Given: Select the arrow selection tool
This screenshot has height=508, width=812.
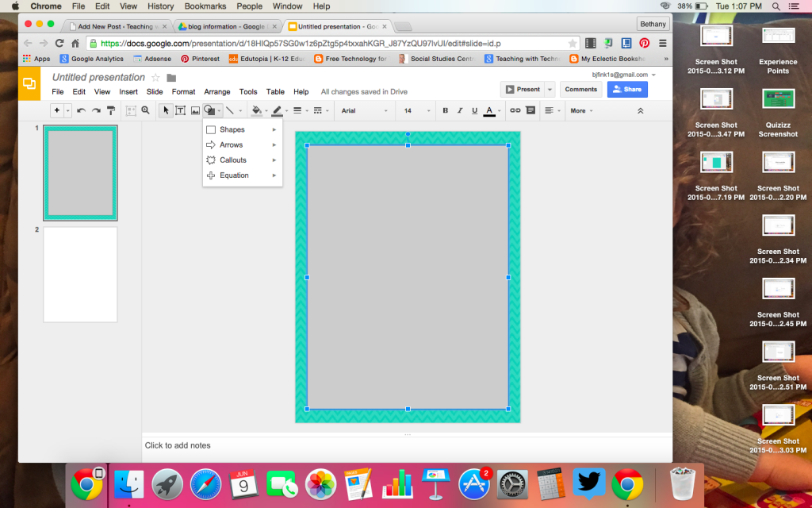Looking at the screenshot, I should 165,110.
